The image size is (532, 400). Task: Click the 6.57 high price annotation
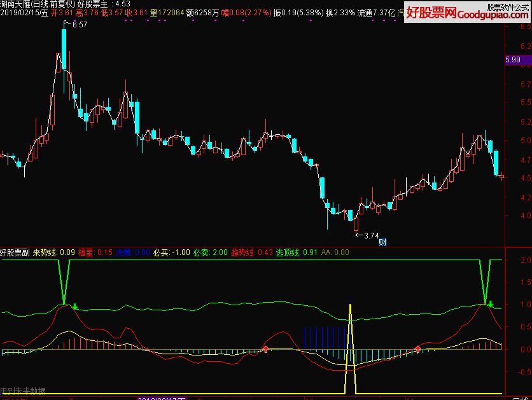point(80,24)
